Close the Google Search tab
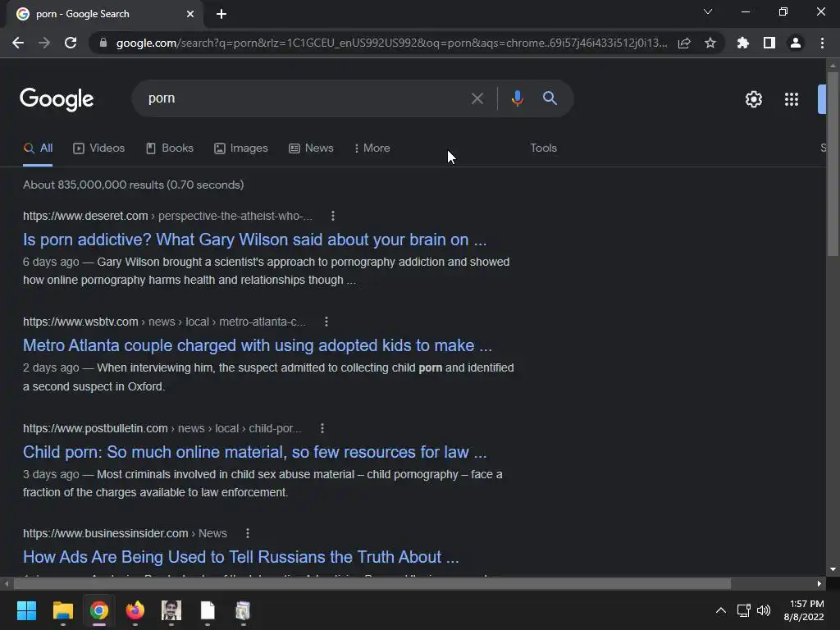The height and width of the screenshot is (630, 840). (x=190, y=14)
